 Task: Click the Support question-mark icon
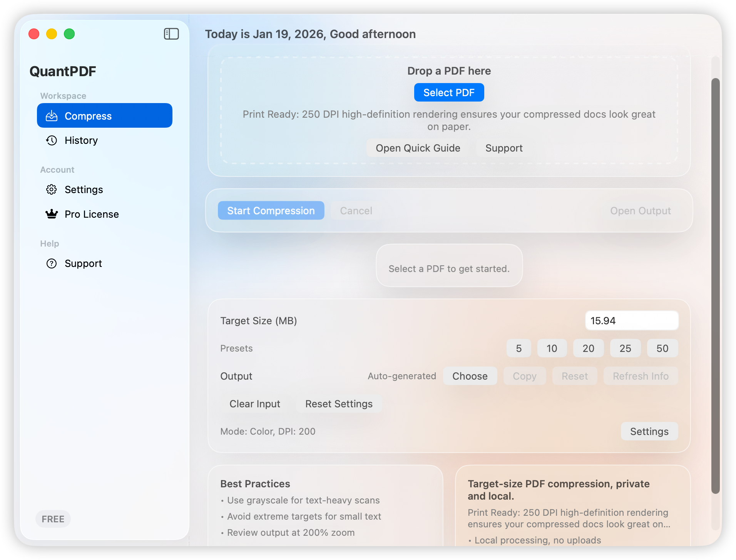coord(52,263)
